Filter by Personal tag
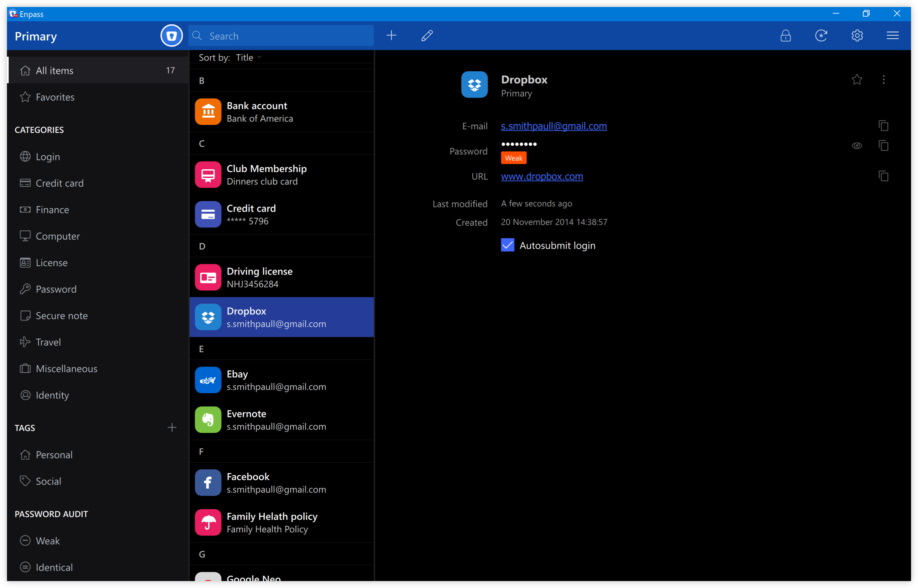 click(98, 455)
